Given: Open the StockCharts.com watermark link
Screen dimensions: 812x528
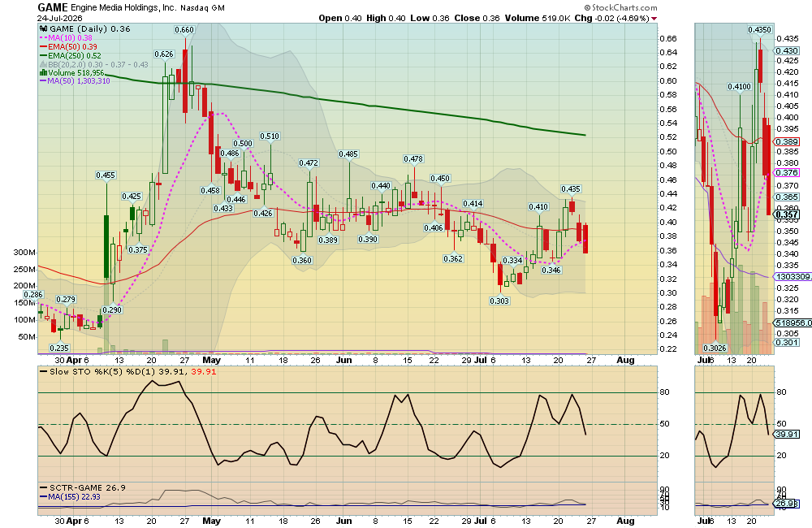Looking at the screenshot, I should pos(620,8).
